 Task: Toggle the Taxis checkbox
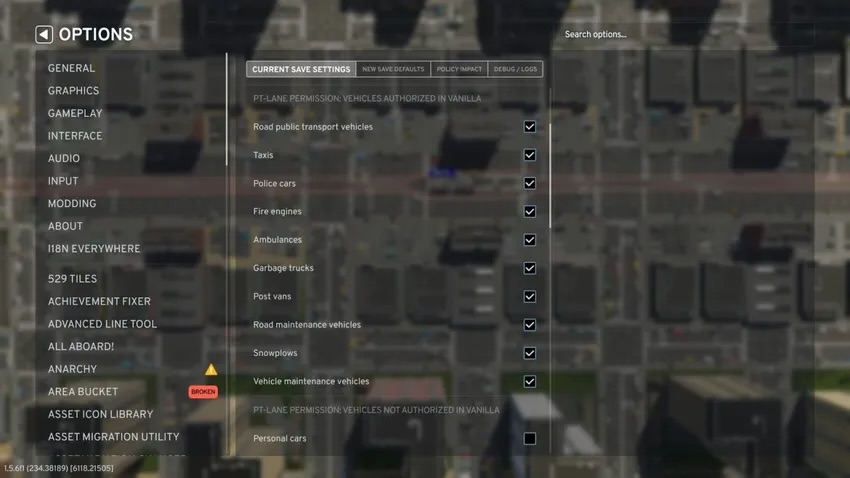pyautogui.click(x=529, y=155)
